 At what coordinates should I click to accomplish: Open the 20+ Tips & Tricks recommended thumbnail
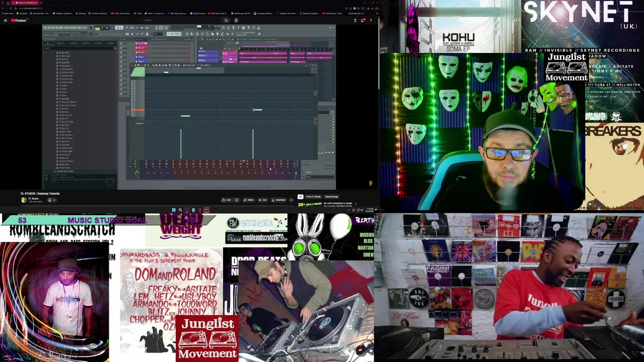click(x=310, y=204)
